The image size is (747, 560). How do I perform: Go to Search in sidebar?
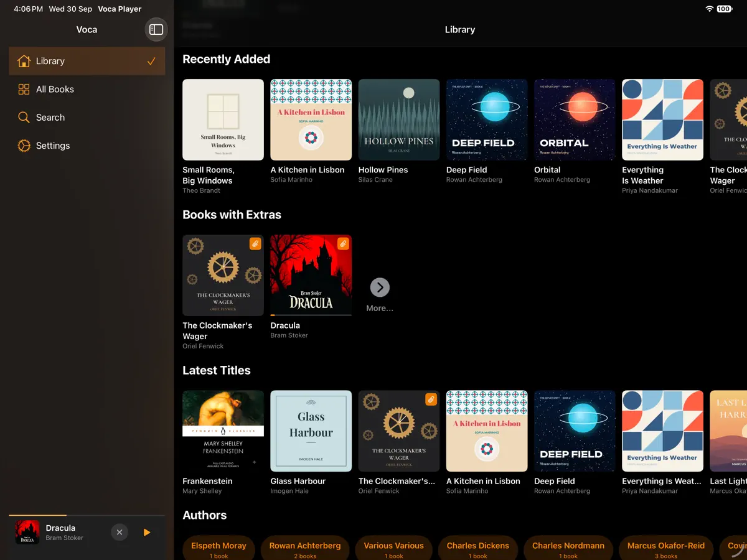click(x=87, y=117)
